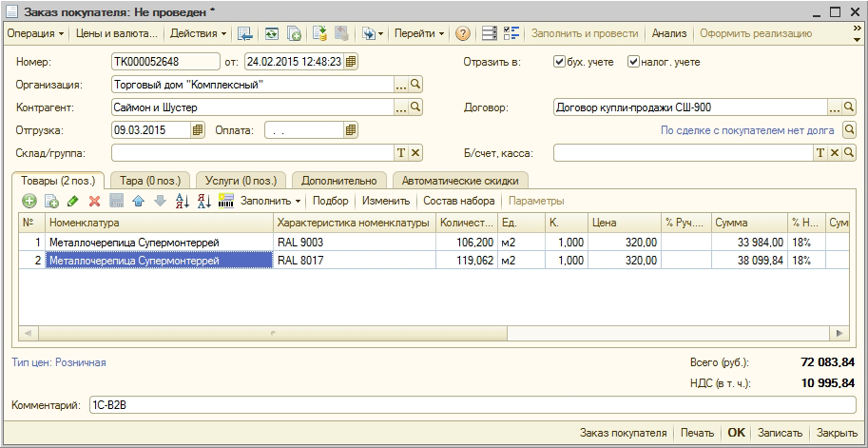Toggle the бух. учете checkbox
Image resolution: width=868 pixels, height=448 pixels.
tap(559, 62)
